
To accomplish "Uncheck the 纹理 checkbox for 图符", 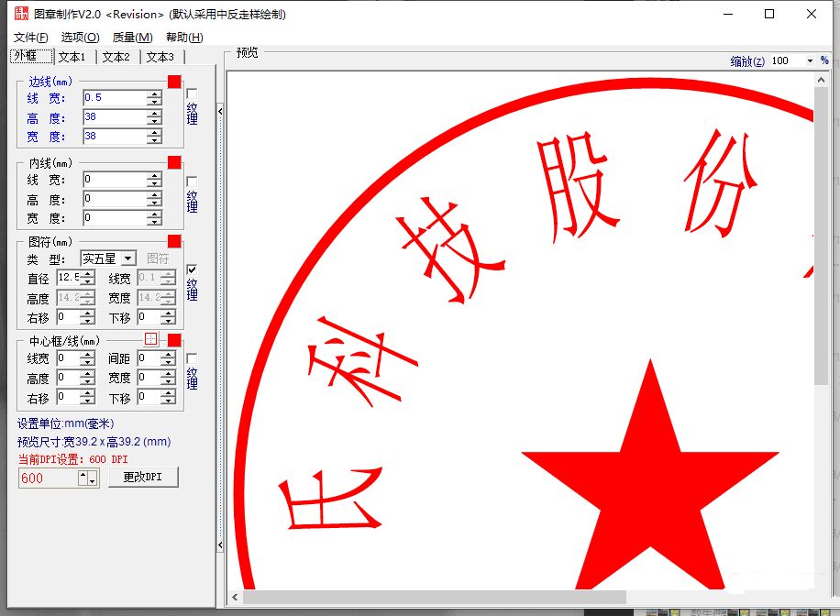I will (192, 269).
